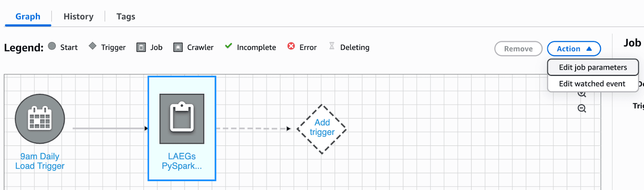Click the Deleting hourglass icon

coord(332,46)
